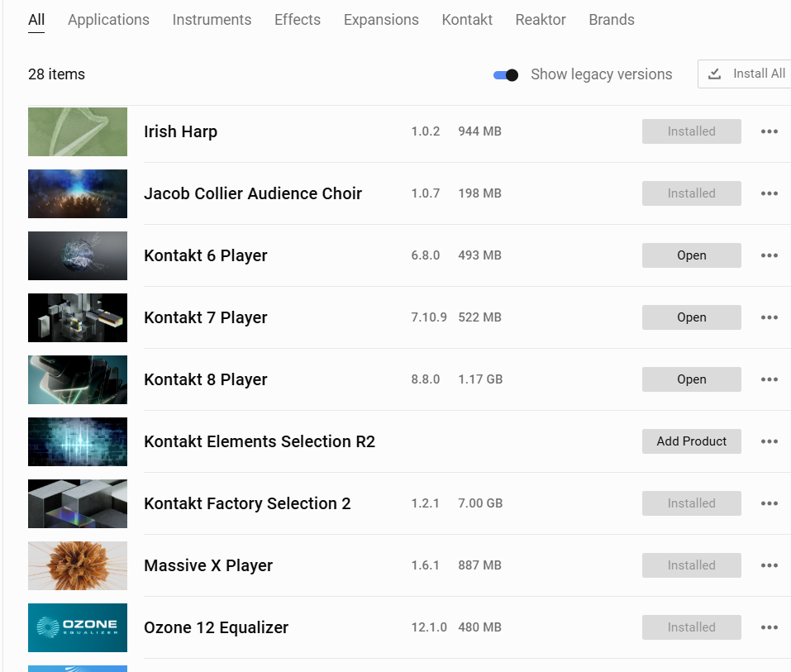Switch to the Kontakt tab
The width and height of the screenshot is (791, 672).
tap(467, 20)
